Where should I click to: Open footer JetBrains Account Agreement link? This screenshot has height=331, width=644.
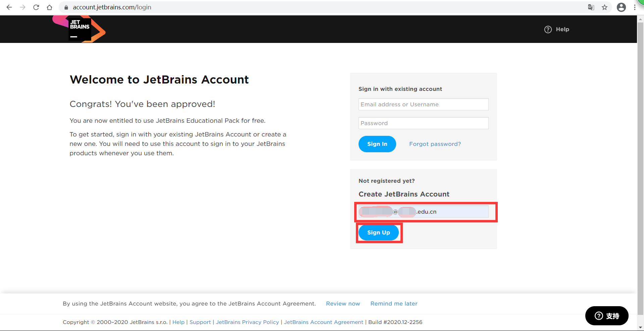click(x=323, y=322)
